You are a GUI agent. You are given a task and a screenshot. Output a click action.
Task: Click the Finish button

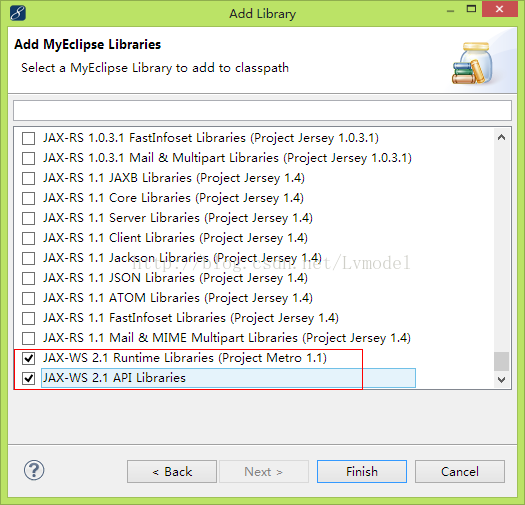pyautogui.click(x=362, y=472)
